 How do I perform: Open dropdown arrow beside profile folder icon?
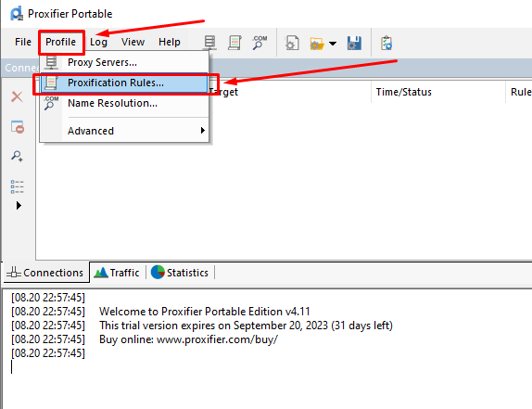click(333, 44)
